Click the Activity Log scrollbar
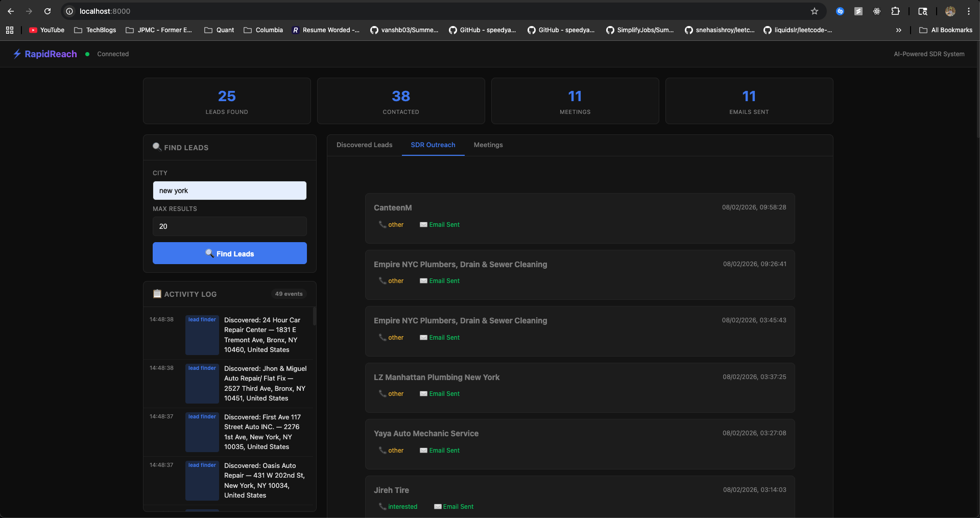The image size is (980, 518). [314, 316]
